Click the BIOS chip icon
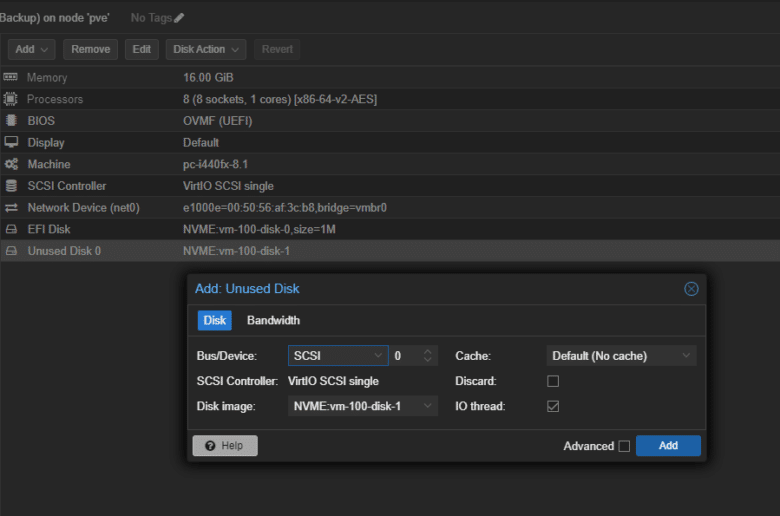This screenshot has height=516, width=780. click(11, 120)
